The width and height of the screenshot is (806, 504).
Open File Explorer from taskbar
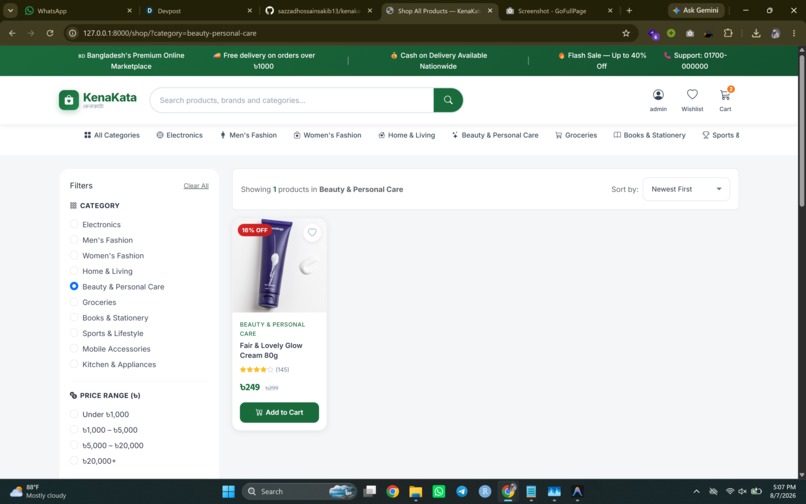coord(415,491)
